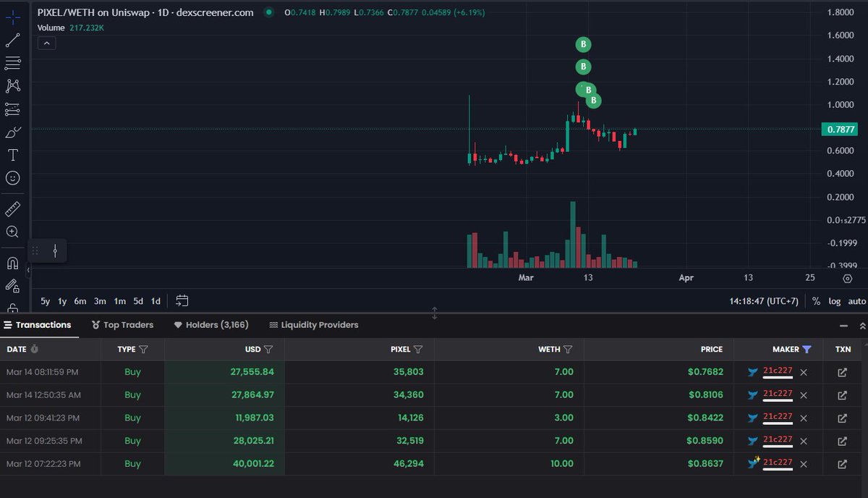
Task: Minimize the transactions panel
Action: coord(844,326)
